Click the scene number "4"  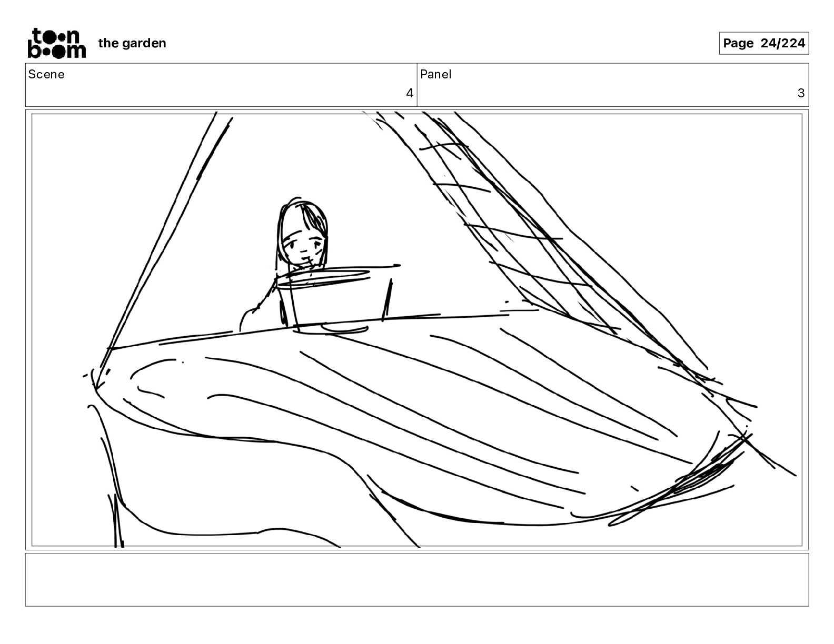click(x=410, y=93)
